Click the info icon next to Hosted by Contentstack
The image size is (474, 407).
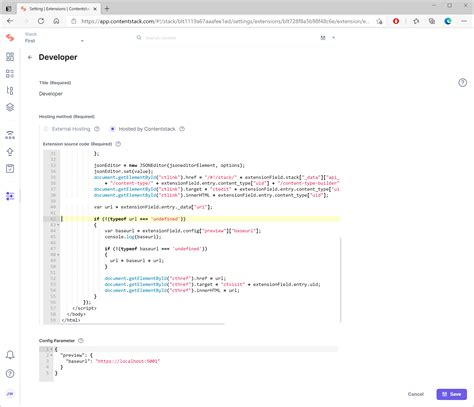tap(182, 129)
